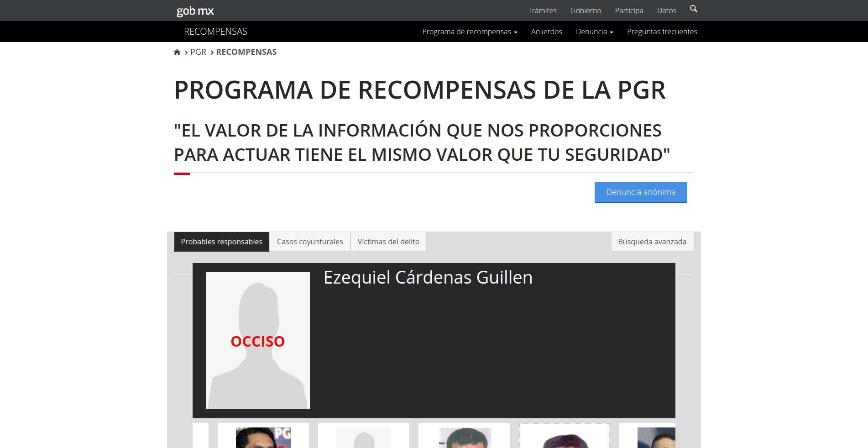The width and height of the screenshot is (868, 448).
Task: Open the Búsqueda avanzada tab
Action: point(652,242)
